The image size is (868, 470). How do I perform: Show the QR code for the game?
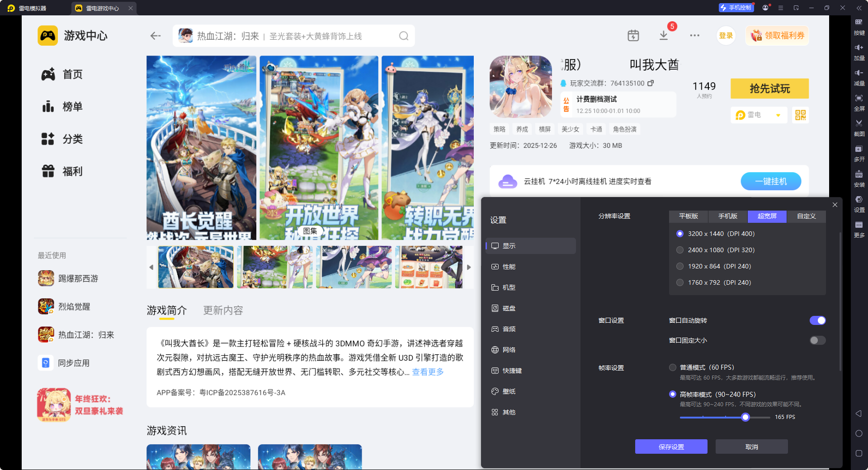800,115
